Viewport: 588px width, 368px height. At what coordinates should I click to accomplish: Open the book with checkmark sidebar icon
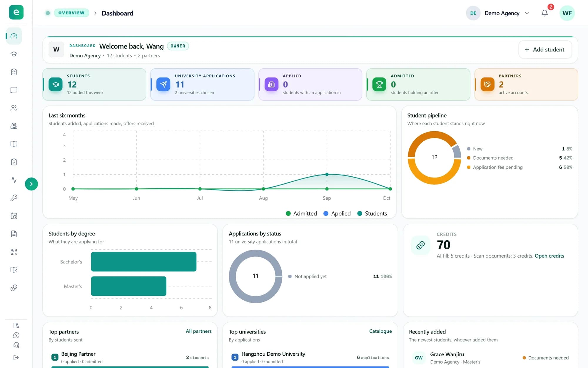[14, 270]
